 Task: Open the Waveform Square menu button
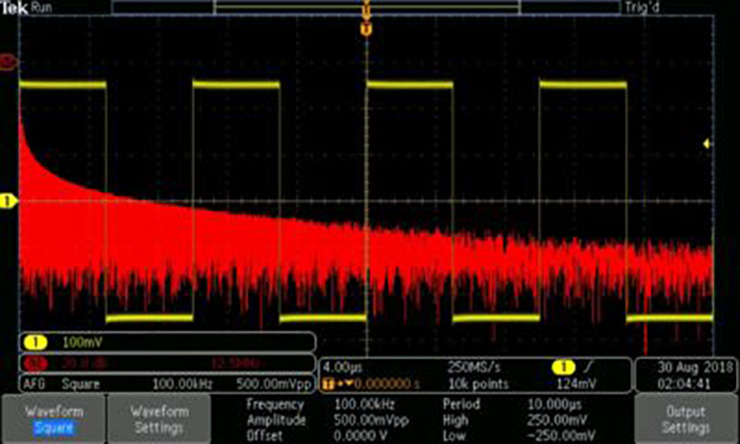pyautogui.click(x=53, y=419)
